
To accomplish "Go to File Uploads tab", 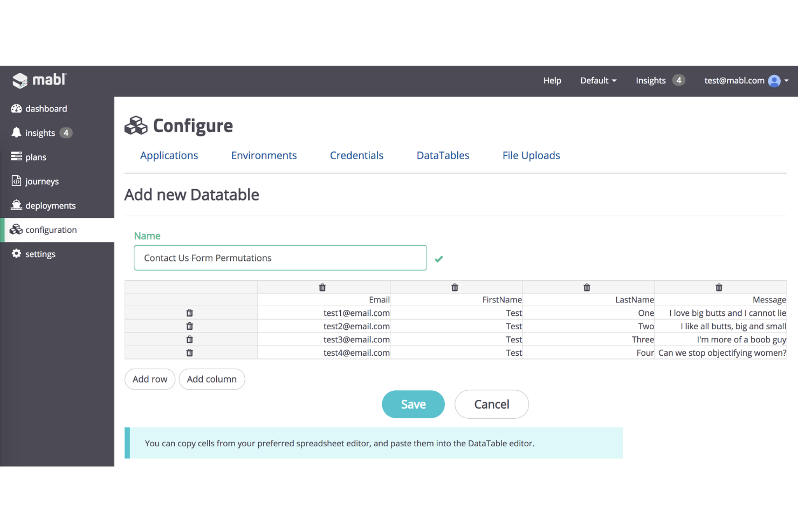I will [531, 155].
